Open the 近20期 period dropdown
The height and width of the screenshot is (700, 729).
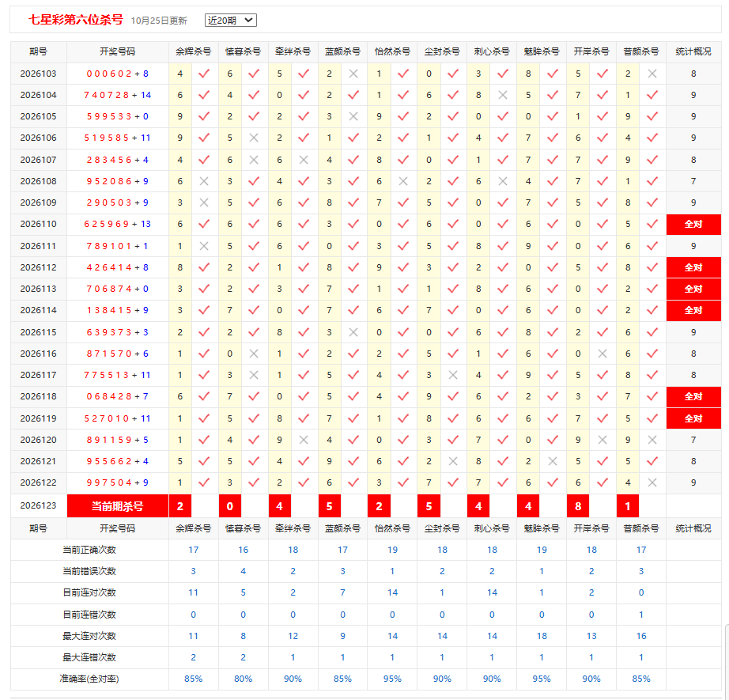(231, 20)
